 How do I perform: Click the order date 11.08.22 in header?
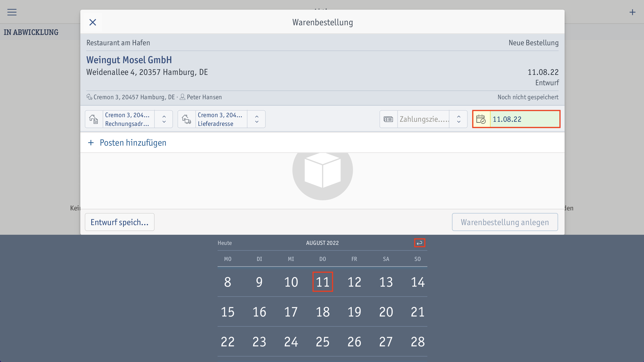tap(543, 72)
